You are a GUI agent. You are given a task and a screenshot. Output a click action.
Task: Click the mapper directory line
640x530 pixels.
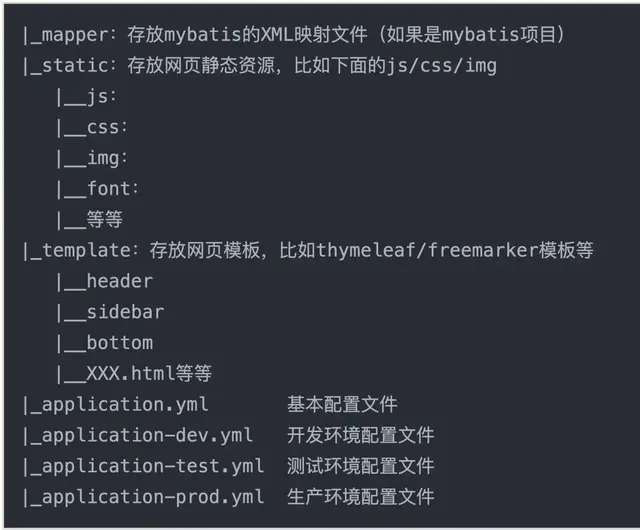point(294,35)
